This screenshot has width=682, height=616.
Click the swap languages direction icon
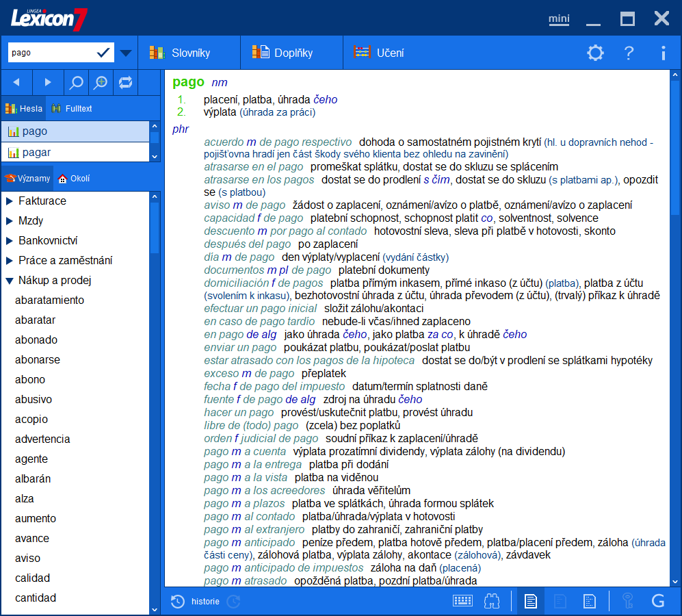click(x=126, y=82)
